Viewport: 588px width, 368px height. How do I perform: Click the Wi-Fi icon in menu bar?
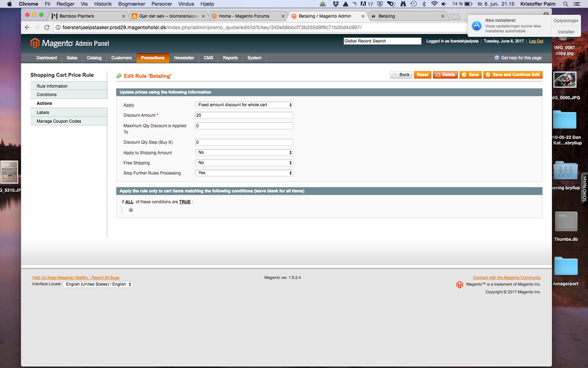pos(435,4)
